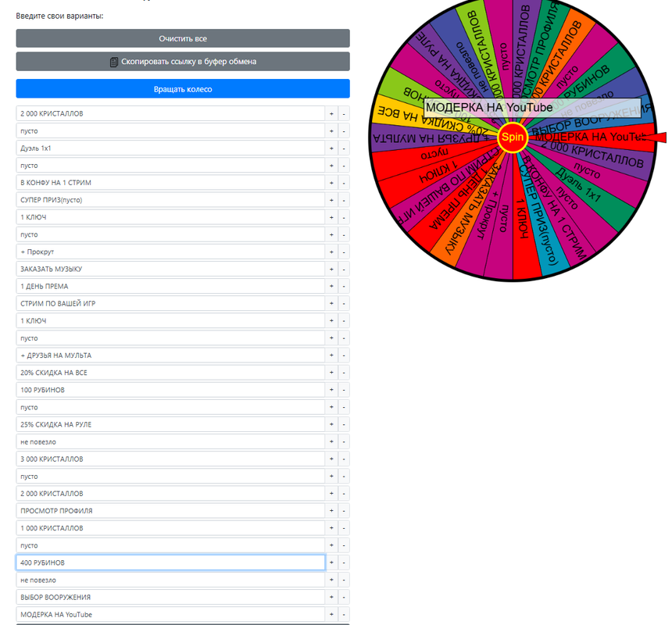Screen dimensions: 672x625
Task: Remove the ЗАКАЗАТЬ МУЗЫКУ row
Action: (344, 269)
